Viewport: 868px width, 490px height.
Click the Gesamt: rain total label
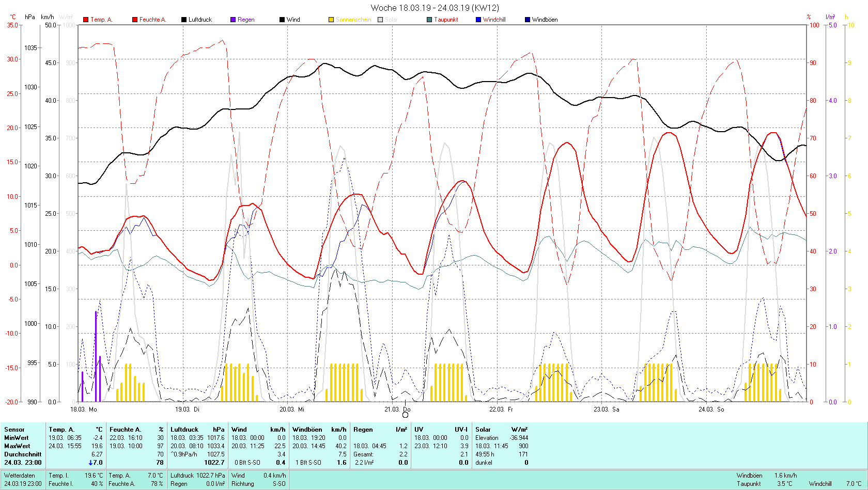(x=363, y=454)
